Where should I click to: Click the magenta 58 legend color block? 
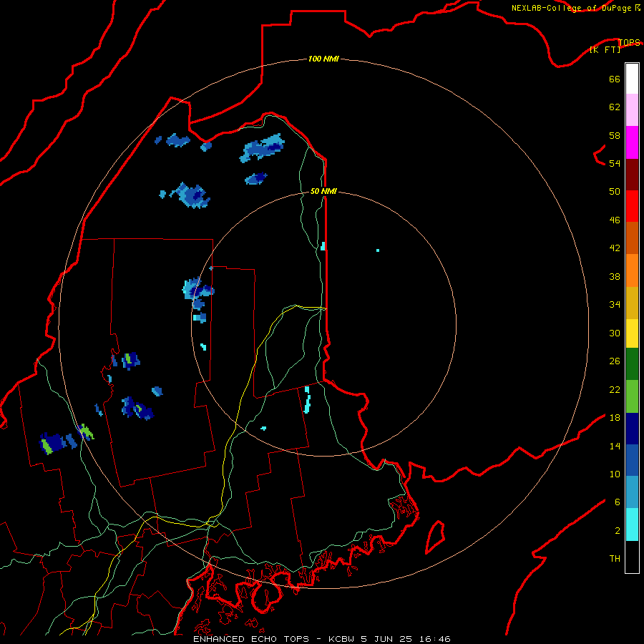click(x=632, y=142)
